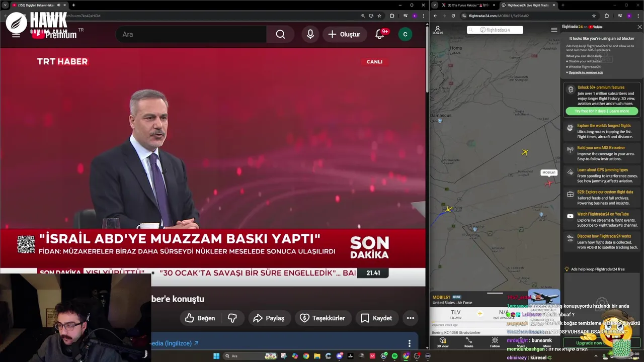Click the Teşekkürler thanks button

point(323,318)
